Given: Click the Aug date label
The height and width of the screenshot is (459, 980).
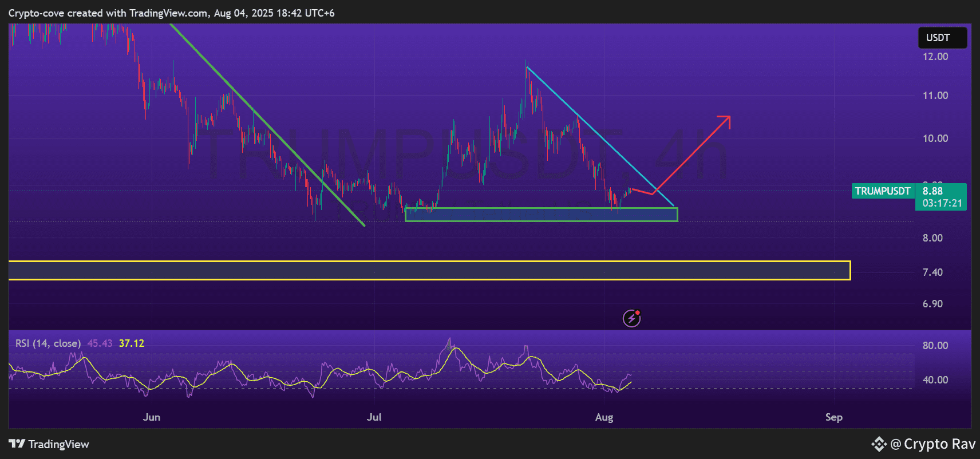Looking at the screenshot, I should [604, 417].
